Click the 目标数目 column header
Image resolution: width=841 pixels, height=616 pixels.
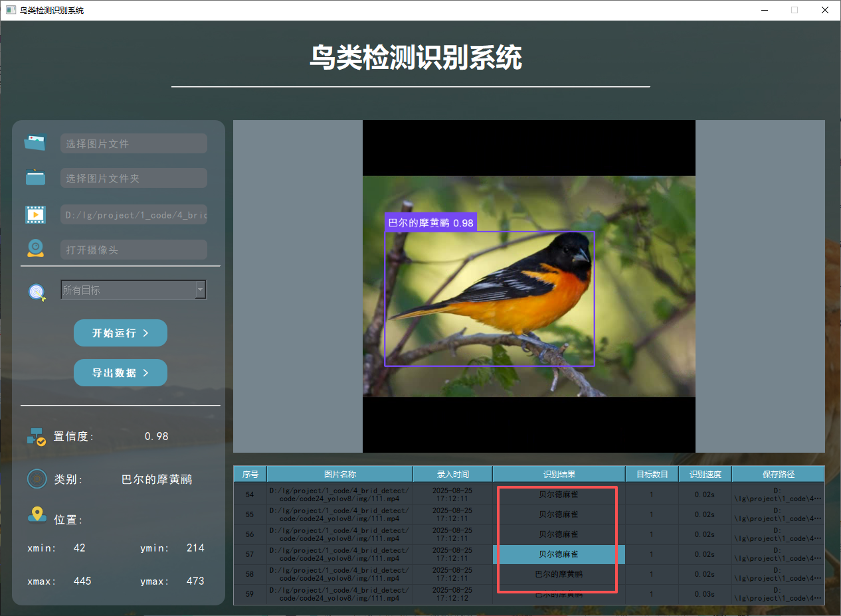[x=652, y=474]
